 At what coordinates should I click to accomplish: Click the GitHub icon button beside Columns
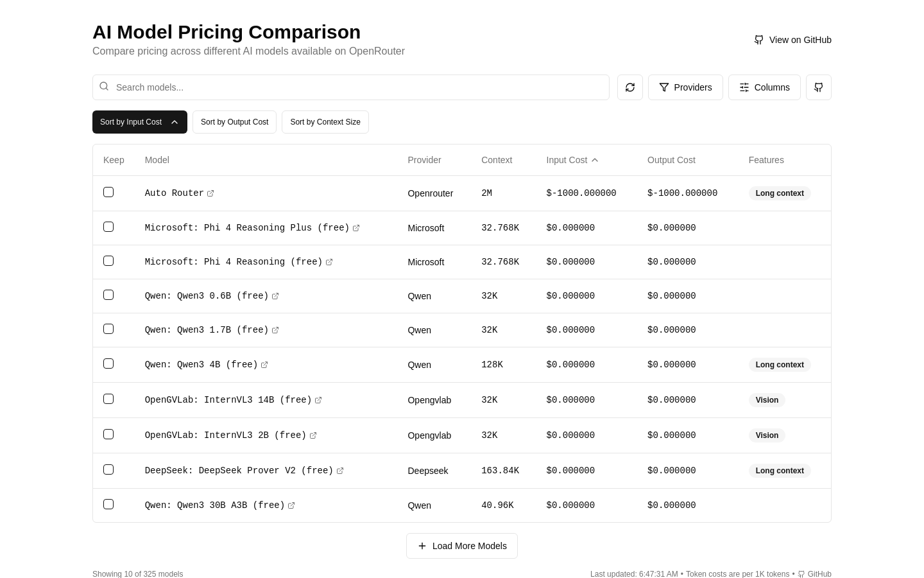click(819, 87)
